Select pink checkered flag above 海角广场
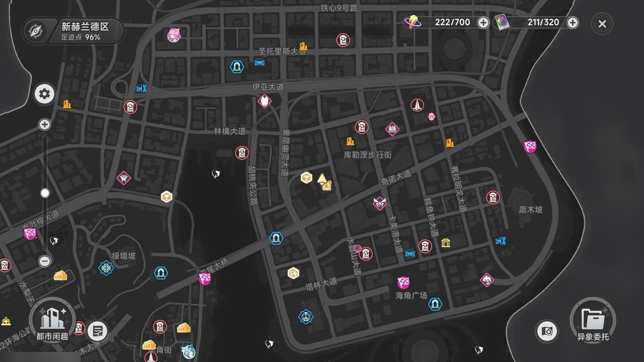This screenshot has width=644, height=362. point(403,283)
